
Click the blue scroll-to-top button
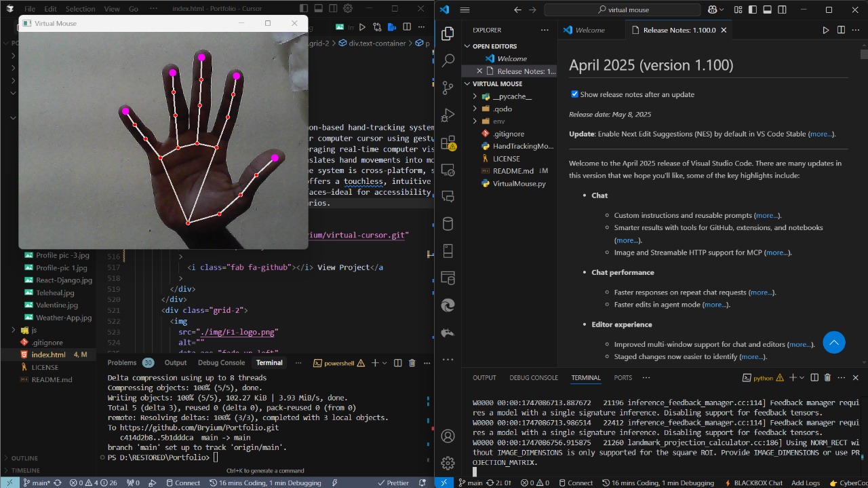[x=834, y=343]
